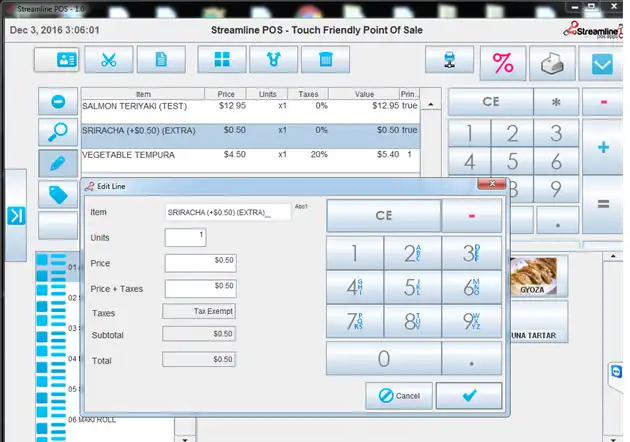Tap 9 on the main keypad
The image size is (630, 442).
coord(556,189)
